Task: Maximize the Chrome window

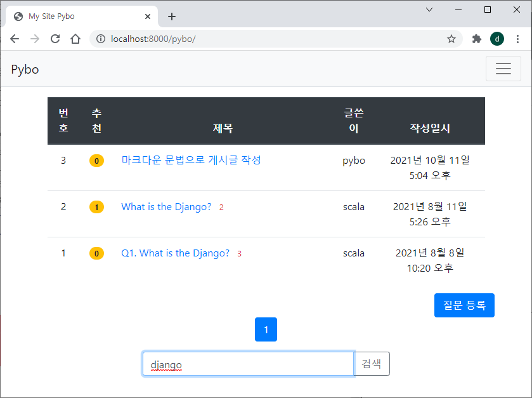Action: [x=488, y=10]
